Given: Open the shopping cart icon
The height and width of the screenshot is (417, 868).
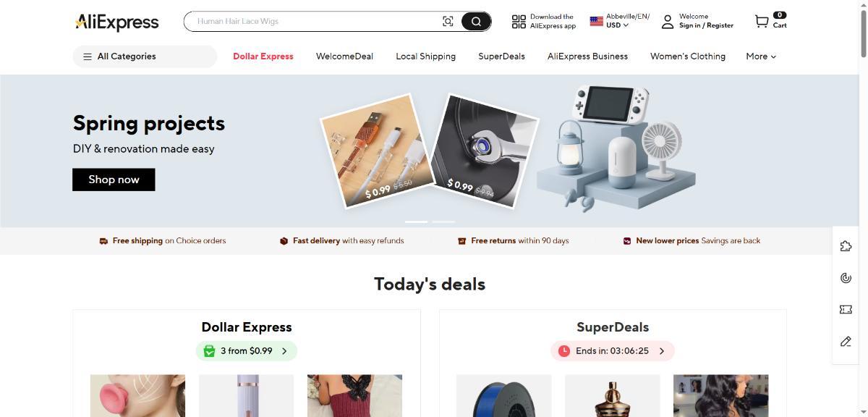Looking at the screenshot, I should (762, 22).
